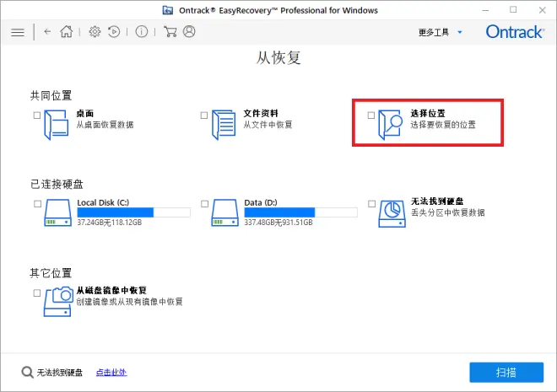Open the 更多工具 menu label

[x=434, y=32]
